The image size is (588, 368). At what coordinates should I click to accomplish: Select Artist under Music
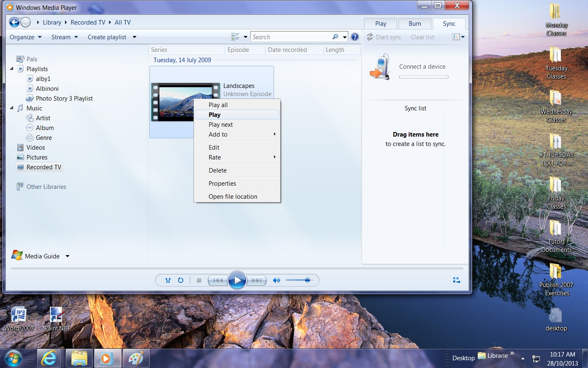coord(38,118)
